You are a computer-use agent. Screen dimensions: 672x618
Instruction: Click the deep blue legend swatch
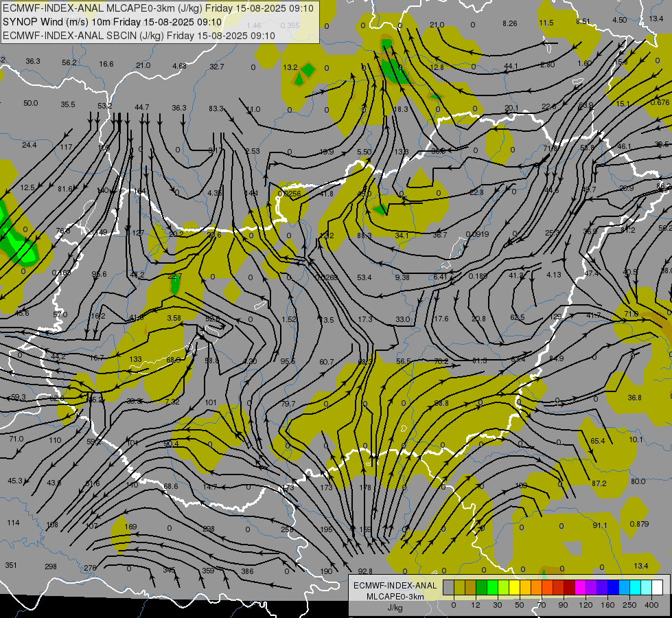point(613,588)
